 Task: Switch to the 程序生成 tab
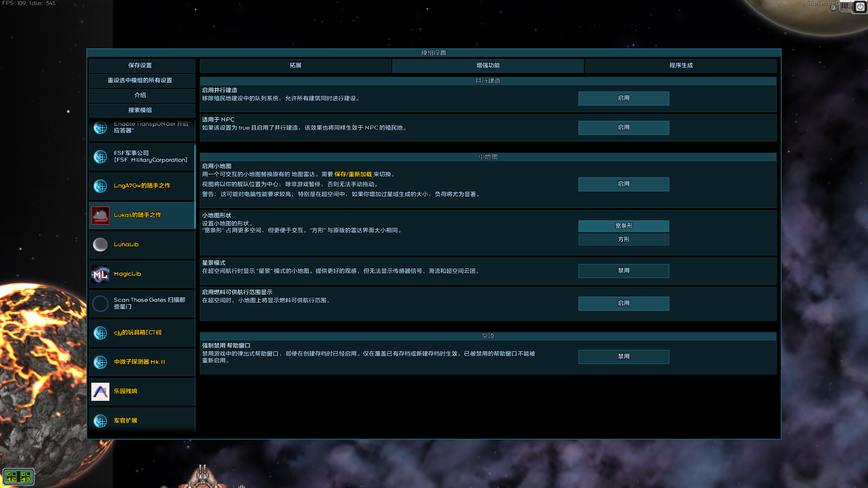point(680,66)
